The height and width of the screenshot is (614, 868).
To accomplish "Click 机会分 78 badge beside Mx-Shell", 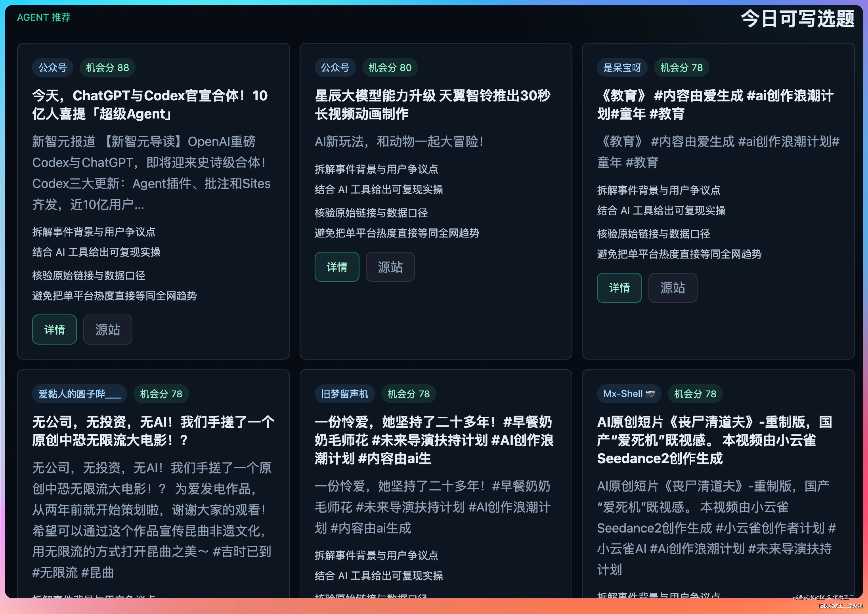I will coord(695,394).
